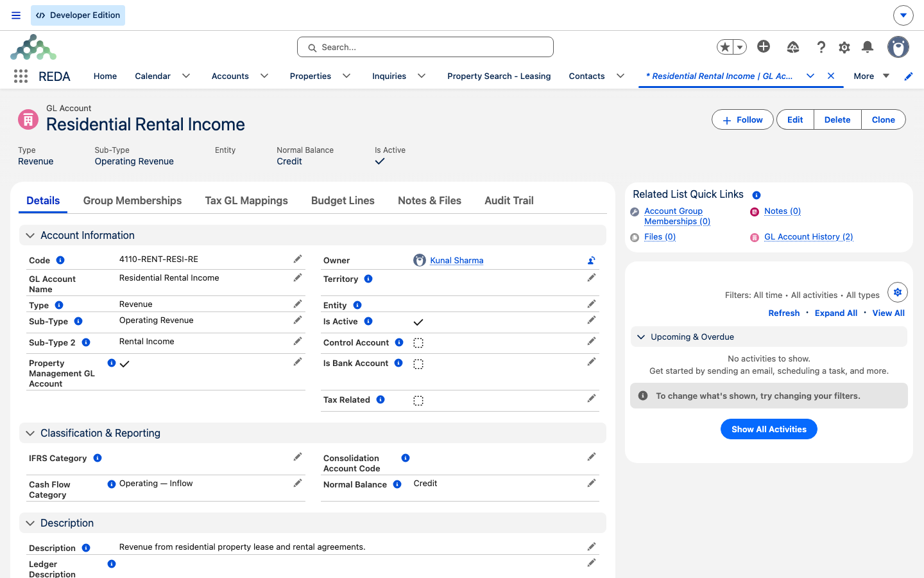Open the Salesforce Help question mark
924x578 pixels.
click(x=821, y=47)
